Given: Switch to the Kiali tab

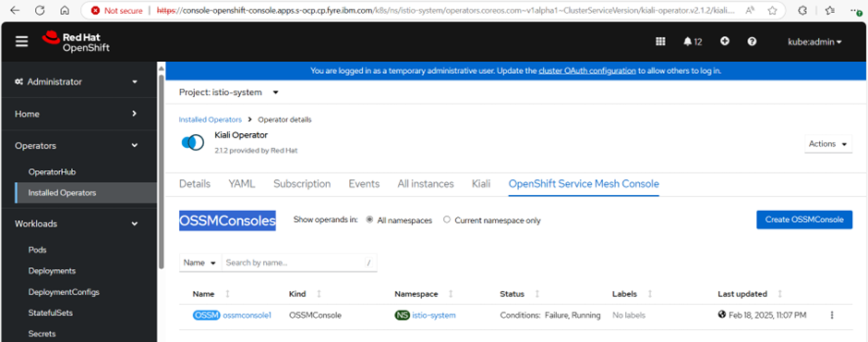Looking at the screenshot, I should [481, 183].
